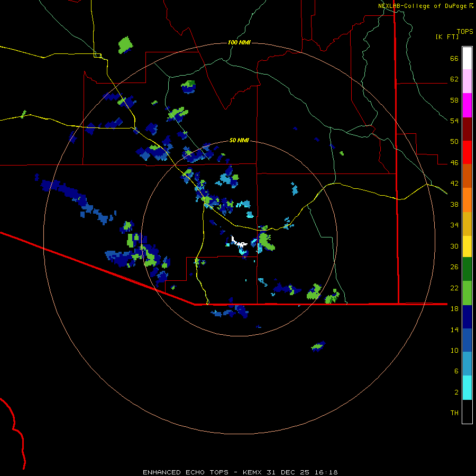Click the white swatch atop the legend

[x=467, y=58]
